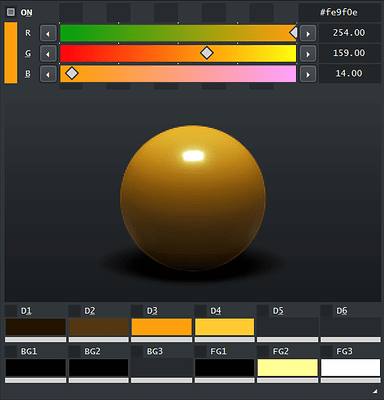
Task: Select the D2 brown swatch
Action: [99, 327]
